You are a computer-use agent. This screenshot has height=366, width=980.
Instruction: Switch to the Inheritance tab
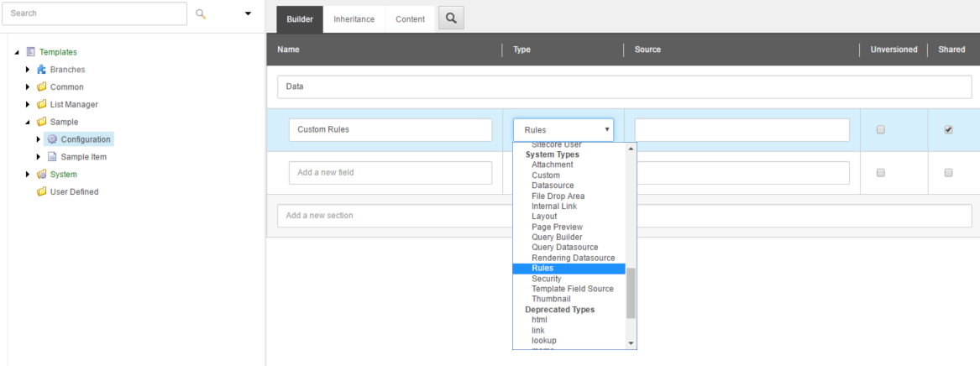[x=354, y=19]
